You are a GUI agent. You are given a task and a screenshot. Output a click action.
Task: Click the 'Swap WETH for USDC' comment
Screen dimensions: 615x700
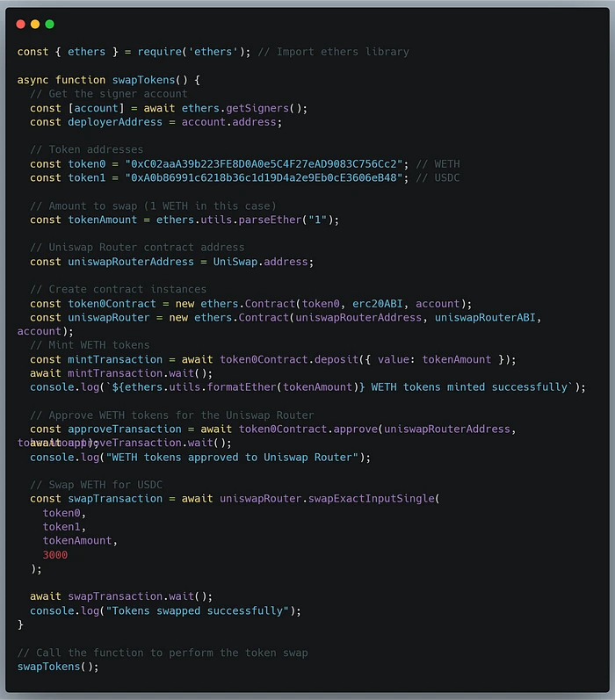pyautogui.click(x=96, y=485)
